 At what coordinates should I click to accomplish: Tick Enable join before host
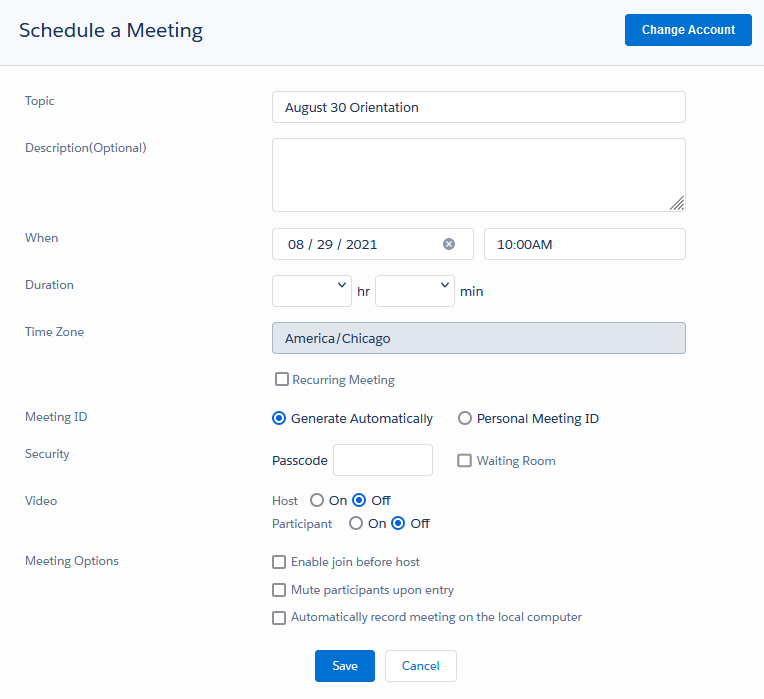[279, 562]
